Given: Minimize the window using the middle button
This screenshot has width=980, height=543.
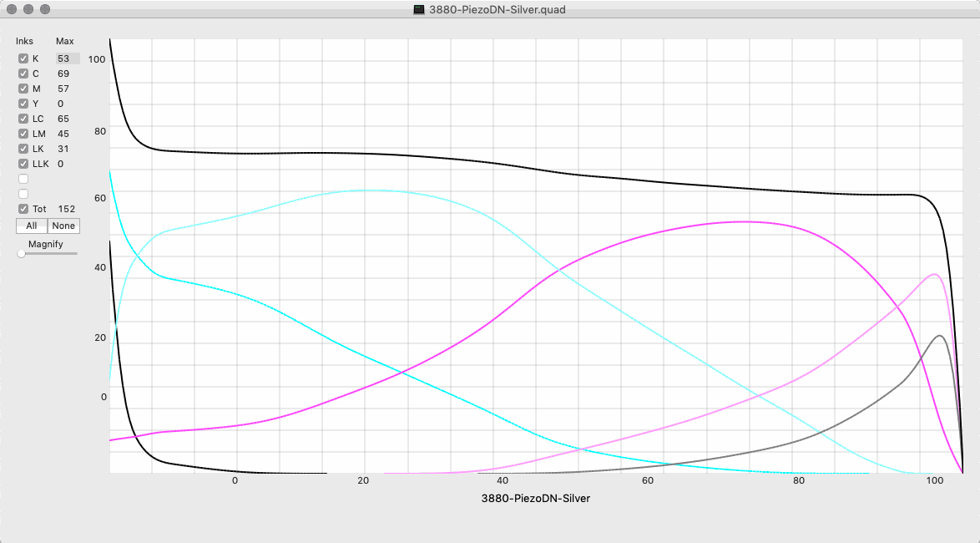Looking at the screenshot, I should (x=28, y=9).
